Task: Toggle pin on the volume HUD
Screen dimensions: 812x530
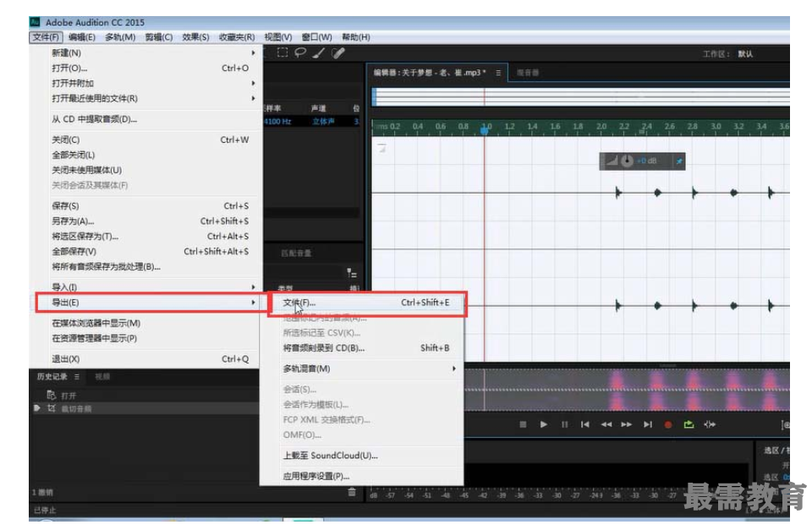Action: [x=679, y=161]
